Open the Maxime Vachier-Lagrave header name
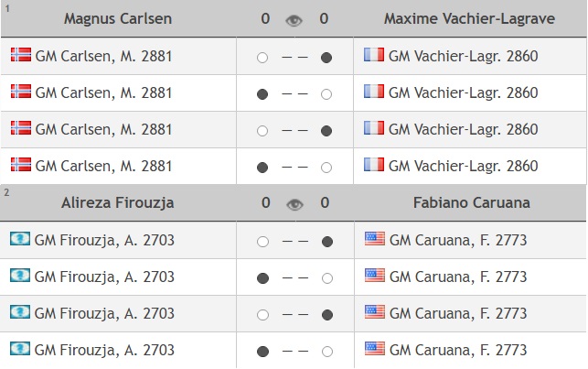 pyautogui.click(x=469, y=19)
